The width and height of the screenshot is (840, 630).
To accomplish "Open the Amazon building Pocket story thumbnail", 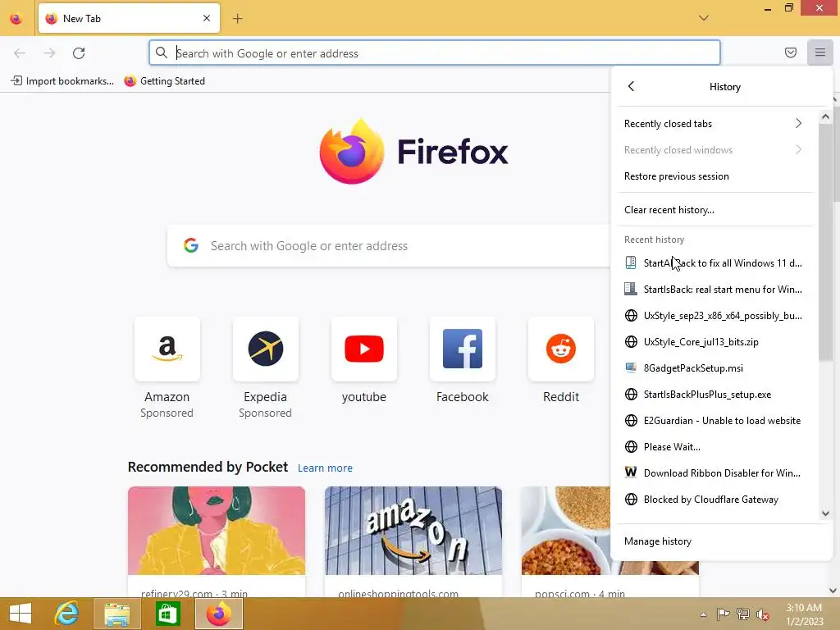I will click(x=413, y=531).
